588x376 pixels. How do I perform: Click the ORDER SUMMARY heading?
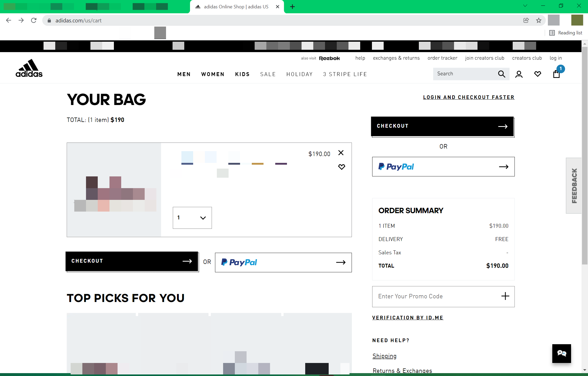411,211
